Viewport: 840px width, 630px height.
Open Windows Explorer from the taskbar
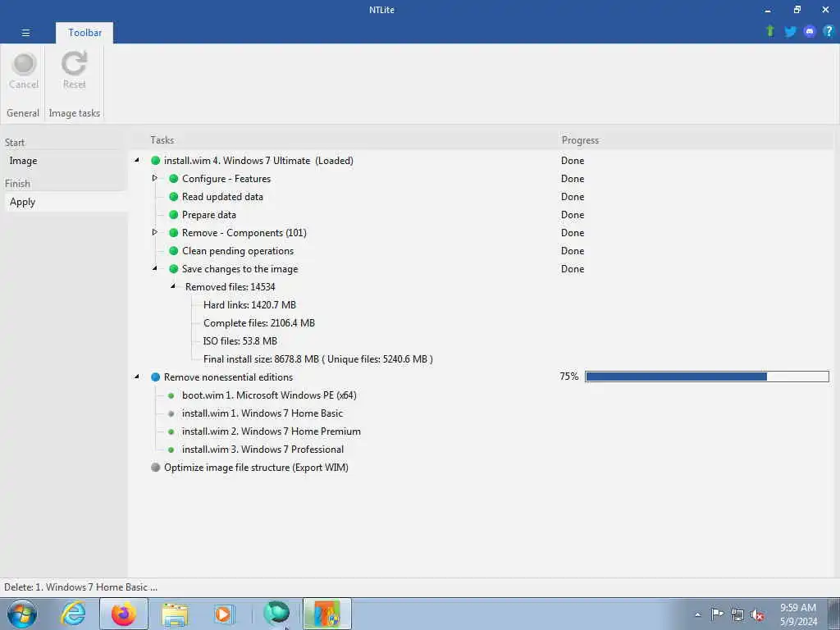coord(175,614)
